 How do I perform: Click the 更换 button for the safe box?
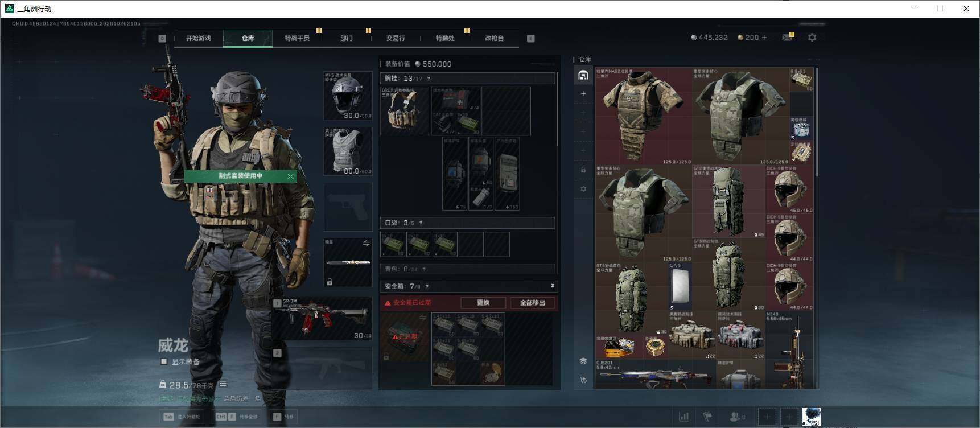click(x=483, y=303)
